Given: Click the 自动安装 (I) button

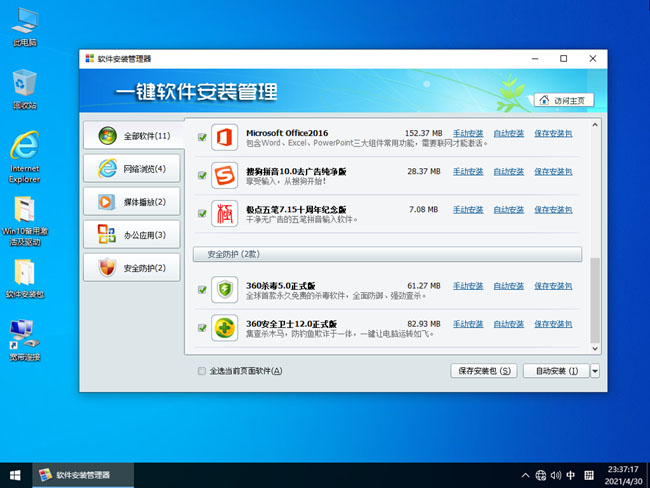Looking at the screenshot, I should pos(556,371).
